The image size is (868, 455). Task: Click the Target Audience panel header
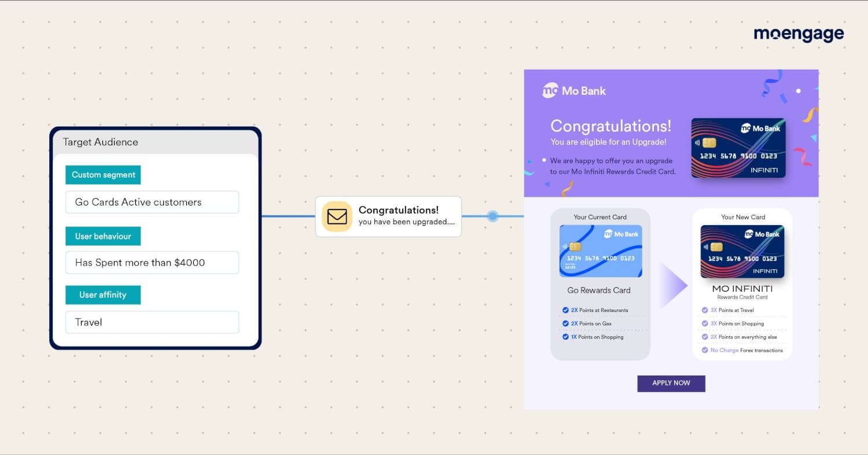pos(155,142)
